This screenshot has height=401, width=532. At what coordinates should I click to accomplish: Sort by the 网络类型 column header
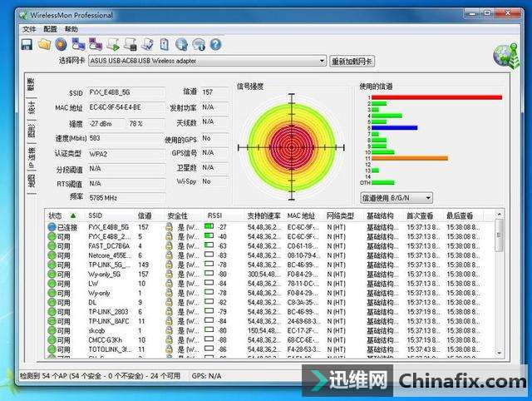point(340,215)
